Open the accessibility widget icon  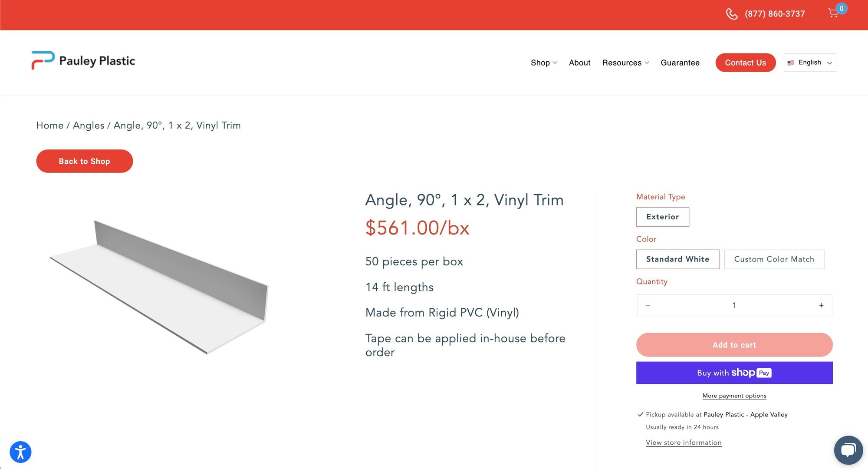(x=20, y=452)
